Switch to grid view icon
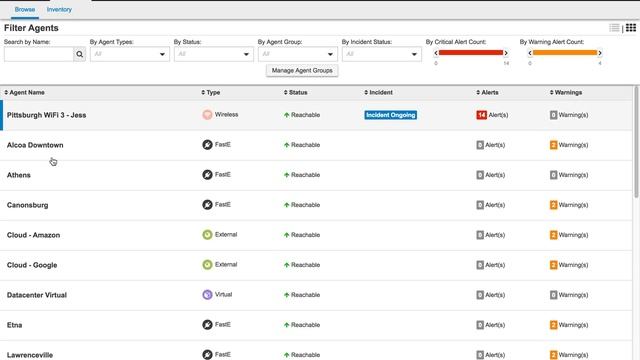Viewport: 640px width, 360px height. click(631, 28)
